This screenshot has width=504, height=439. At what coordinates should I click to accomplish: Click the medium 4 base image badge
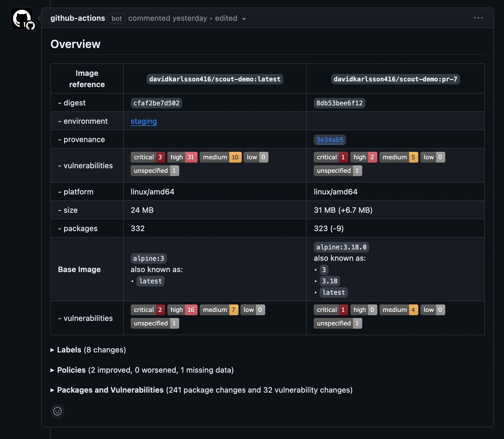pyautogui.click(x=399, y=310)
